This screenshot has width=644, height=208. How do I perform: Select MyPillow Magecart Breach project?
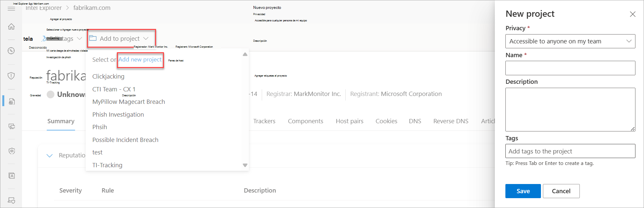(128, 102)
